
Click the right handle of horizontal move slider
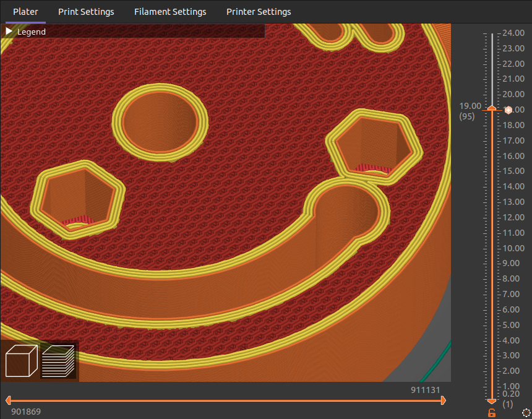coord(443,400)
